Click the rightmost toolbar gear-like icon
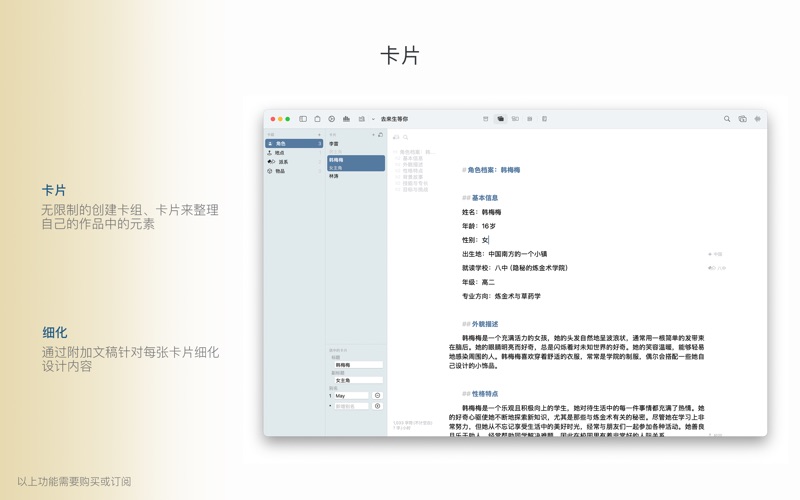This screenshot has height=500, width=800. click(x=758, y=119)
